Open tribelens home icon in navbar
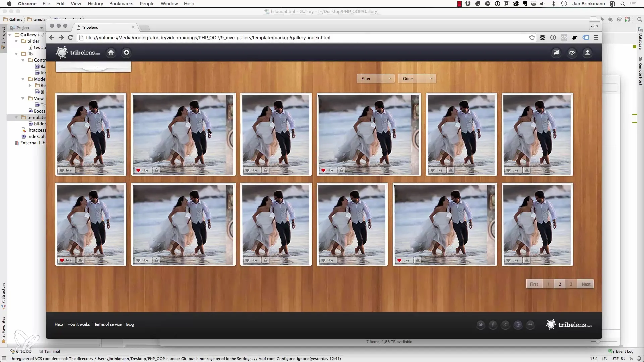 (111, 52)
